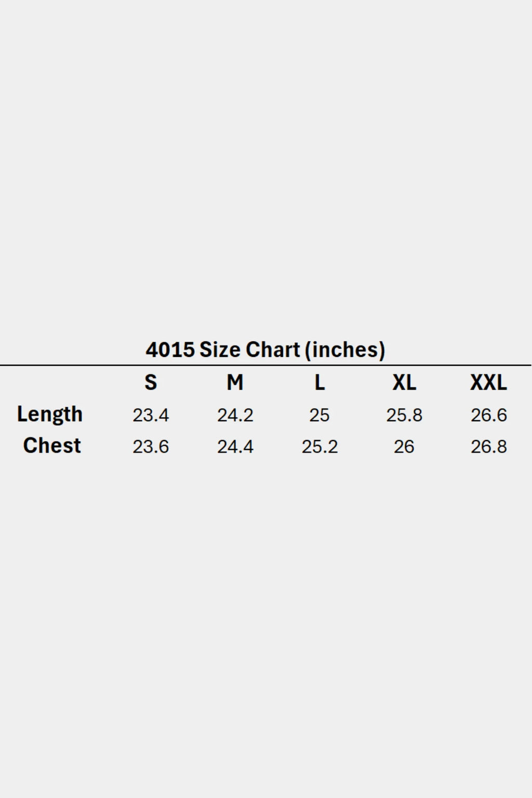532x798 pixels.
Task: Click the 23.4 Length value for S
Action: coord(151,415)
